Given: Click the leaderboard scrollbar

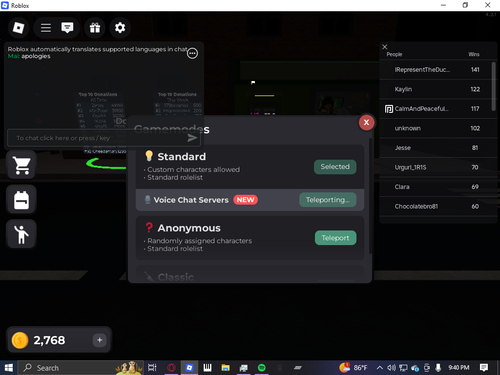Looking at the screenshot, I should pyautogui.click(x=494, y=86).
